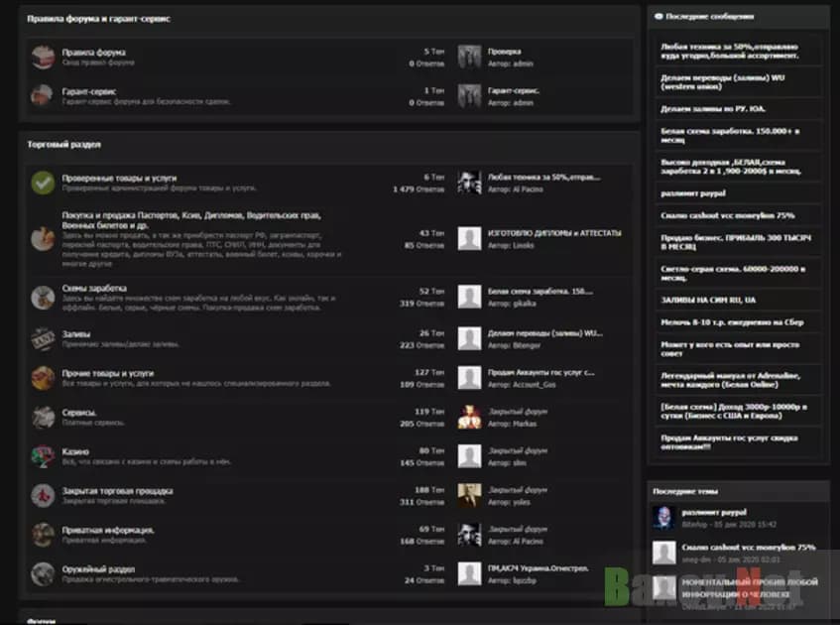This screenshot has height=625, width=840.
Task: Open the admin avatar next to Проверка
Action: [x=469, y=57]
